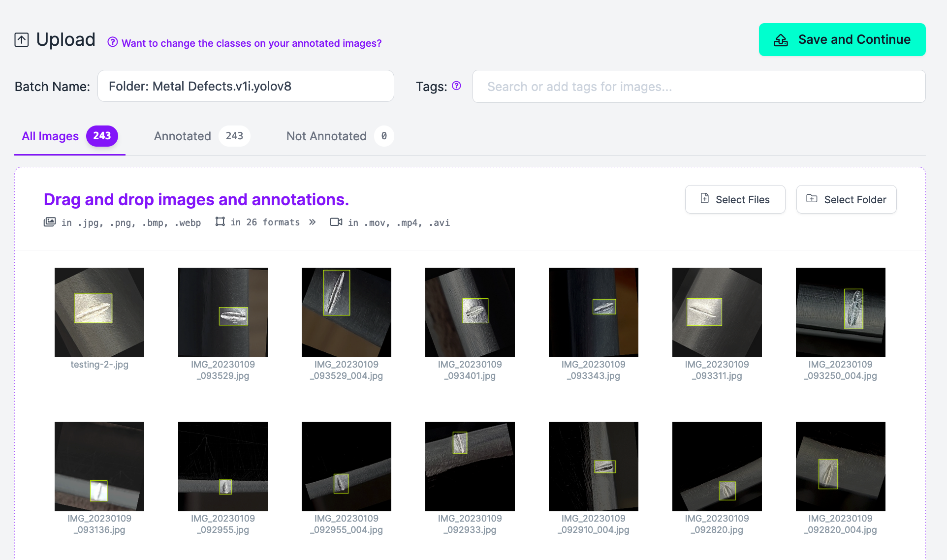Click the question mark icon before the classes link
Image resolution: width=947 pixels, height=560 pixels.
(113, 42)
